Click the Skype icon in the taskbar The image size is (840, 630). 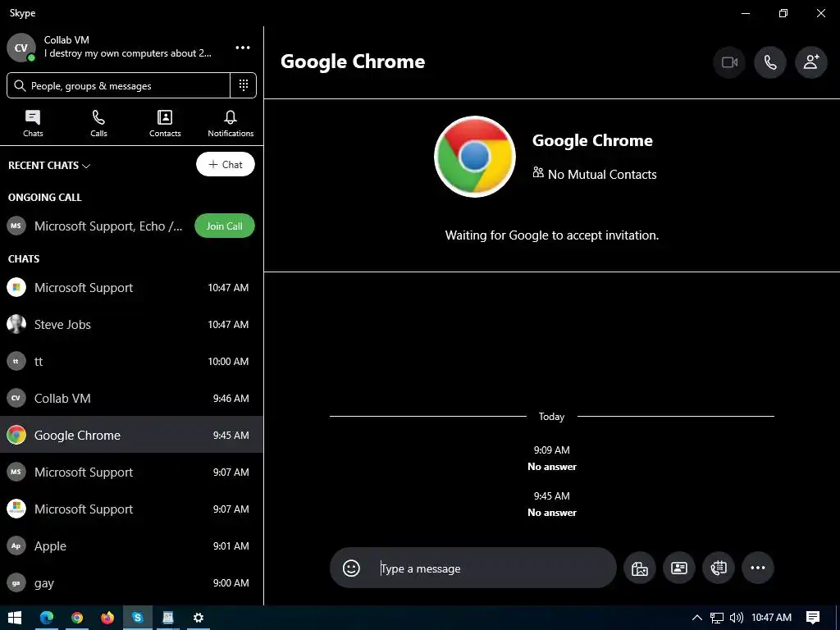[138, 618]
